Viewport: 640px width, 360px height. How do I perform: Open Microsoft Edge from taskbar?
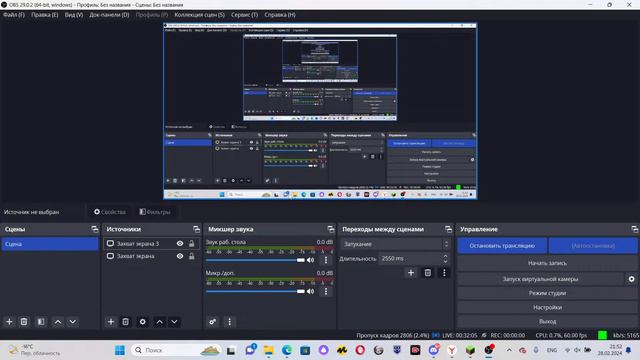(x=287, y=350)
